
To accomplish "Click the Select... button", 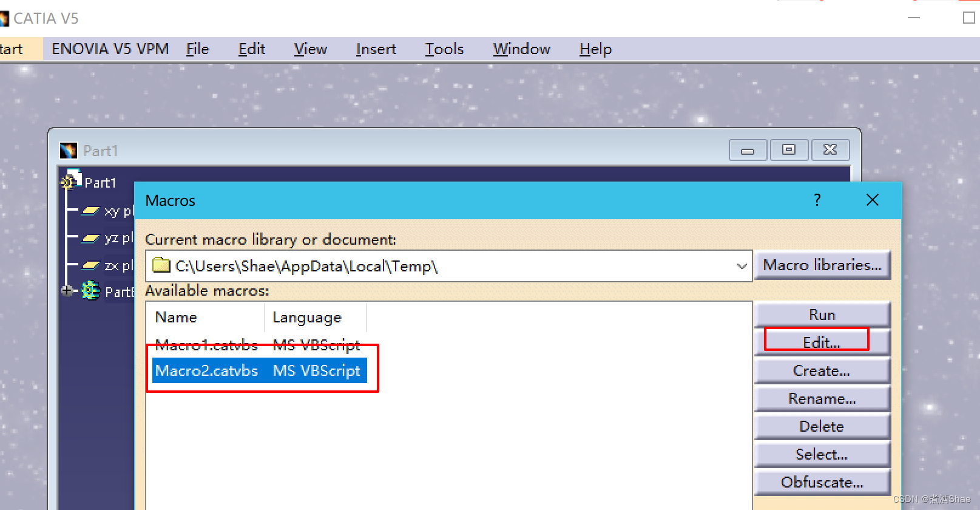I will 822,454.
